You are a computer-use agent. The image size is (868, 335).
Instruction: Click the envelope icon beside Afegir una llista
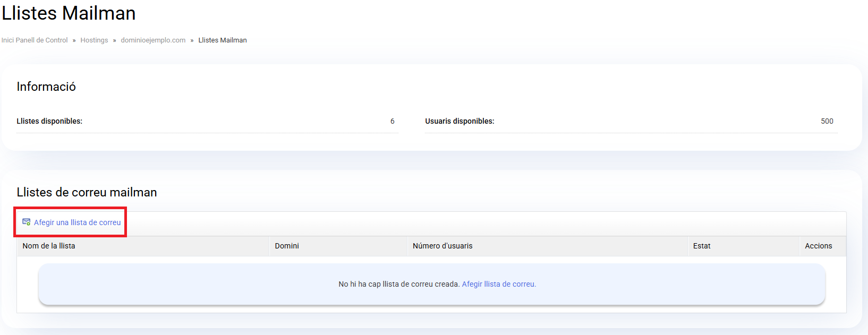[x=26, y=222]
